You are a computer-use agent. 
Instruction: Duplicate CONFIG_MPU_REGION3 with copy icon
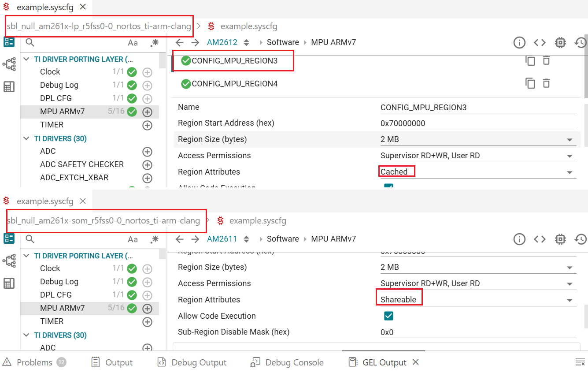click(x=530, y=61)
